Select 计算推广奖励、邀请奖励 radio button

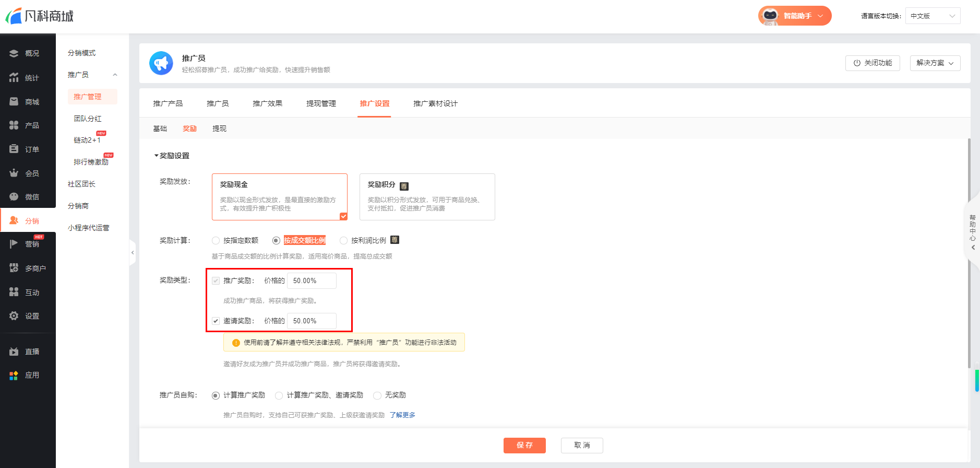(x=279, y=395)
